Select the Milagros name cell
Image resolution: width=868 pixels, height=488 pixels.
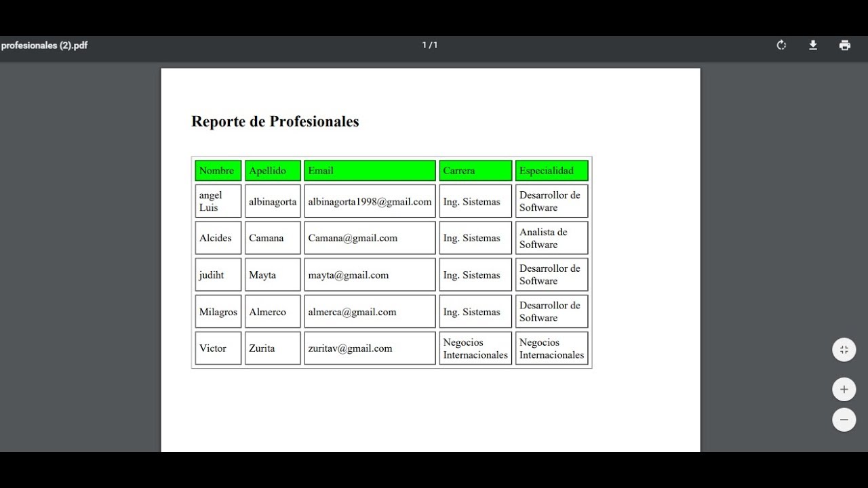[218, 312]
